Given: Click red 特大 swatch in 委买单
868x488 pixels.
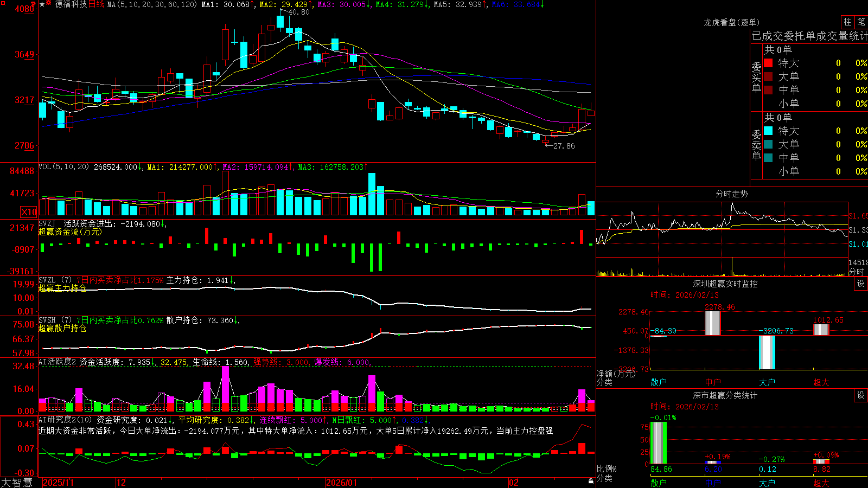Looking at the screenshot, I should (768, 63).
